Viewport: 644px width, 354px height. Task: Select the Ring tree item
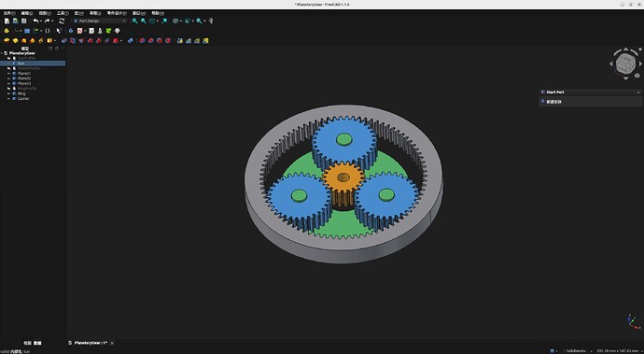click(x=21, y=93)
